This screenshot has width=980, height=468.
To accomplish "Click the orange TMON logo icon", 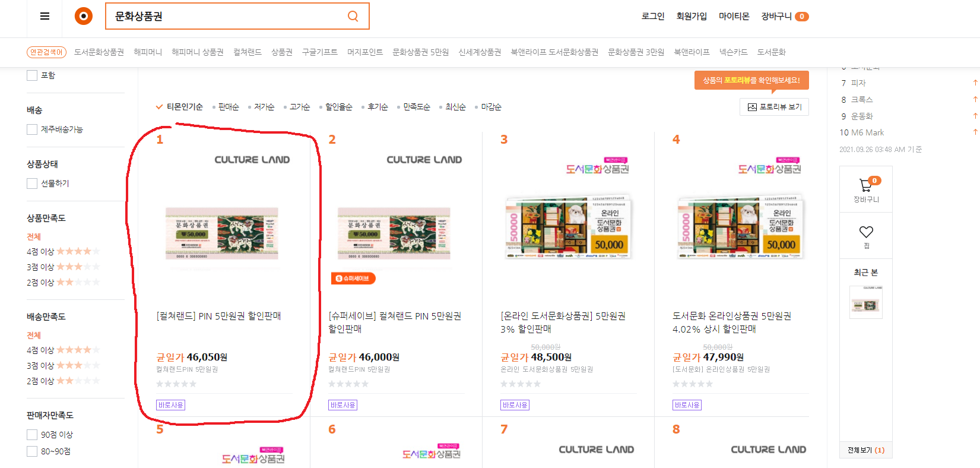I will (83, 17).
